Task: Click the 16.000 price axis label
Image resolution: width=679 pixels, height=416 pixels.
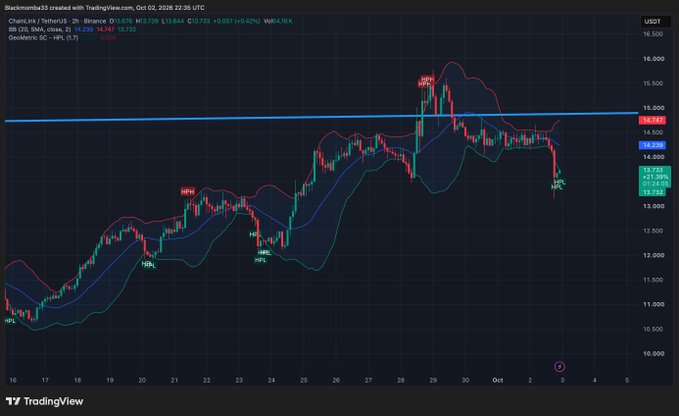Action: coord(653,58)
